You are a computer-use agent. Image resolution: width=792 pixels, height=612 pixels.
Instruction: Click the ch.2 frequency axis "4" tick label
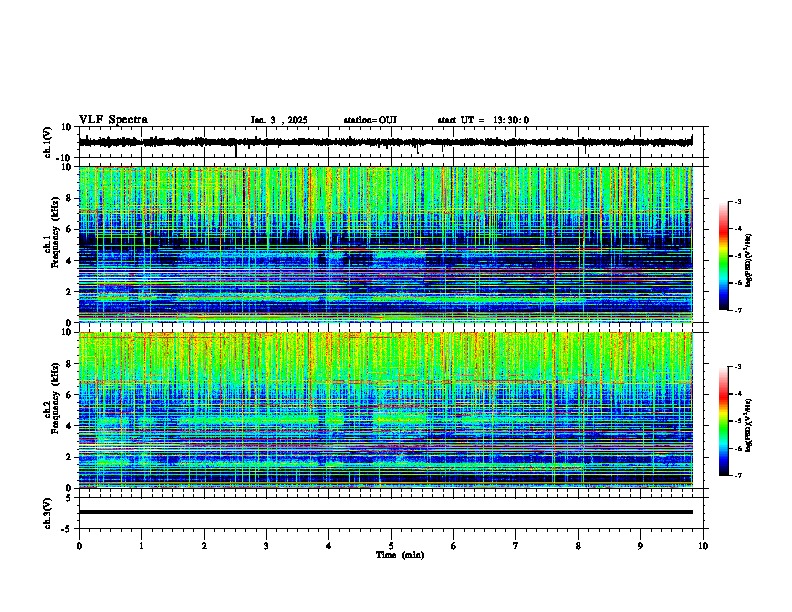tap(69, 426)
